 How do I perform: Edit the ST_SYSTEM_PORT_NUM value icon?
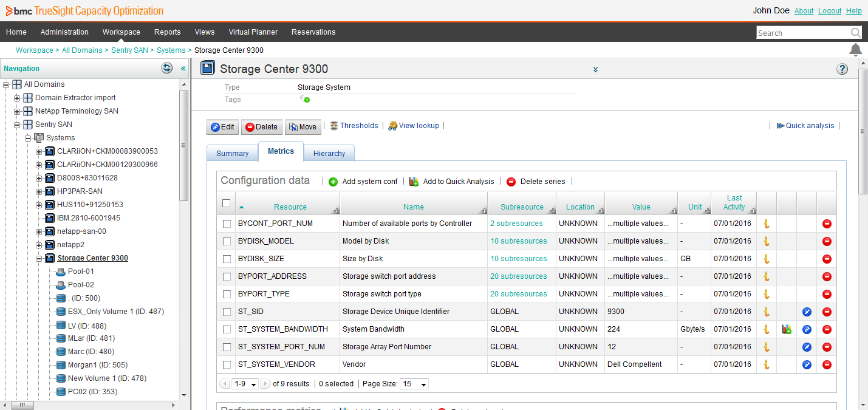tap(807, 347)
